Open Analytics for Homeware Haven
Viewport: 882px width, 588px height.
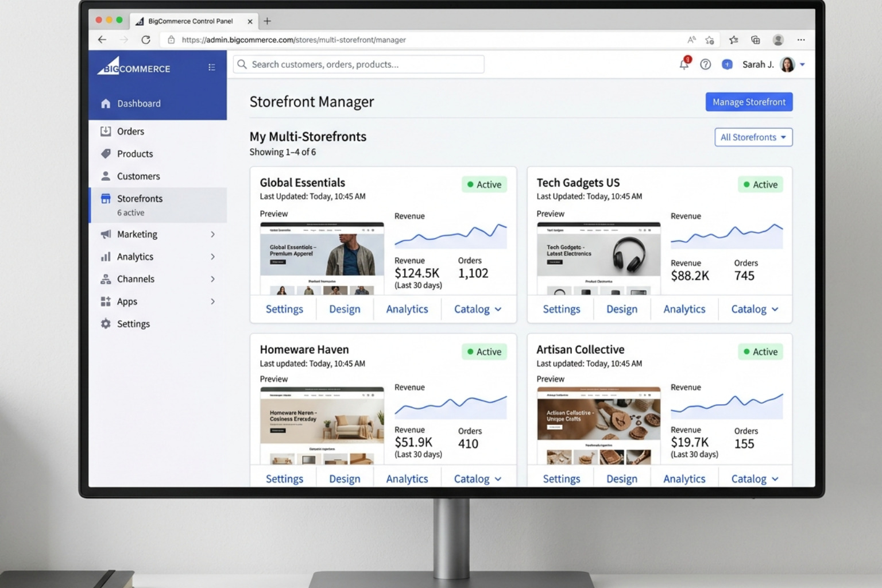407,479
